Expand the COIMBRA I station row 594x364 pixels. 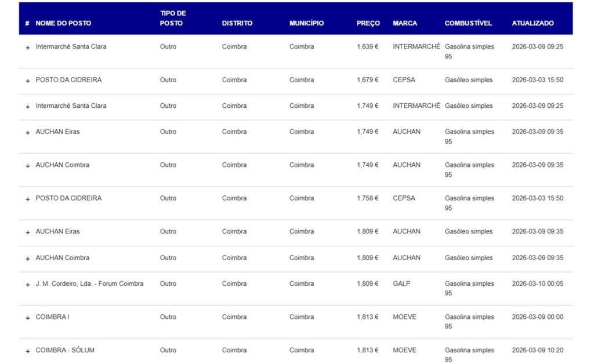pyautogui.click(x=27, y=318)
